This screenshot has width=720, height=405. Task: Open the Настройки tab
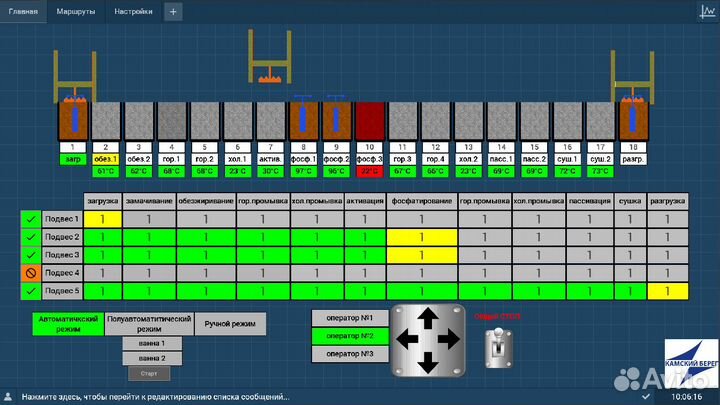(x=133, y=12)
